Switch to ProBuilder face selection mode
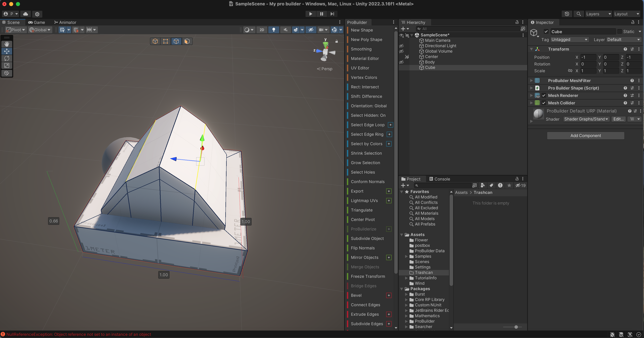This screenshot has width=644, height=338. pyautogui.click(x=187, y=41)
